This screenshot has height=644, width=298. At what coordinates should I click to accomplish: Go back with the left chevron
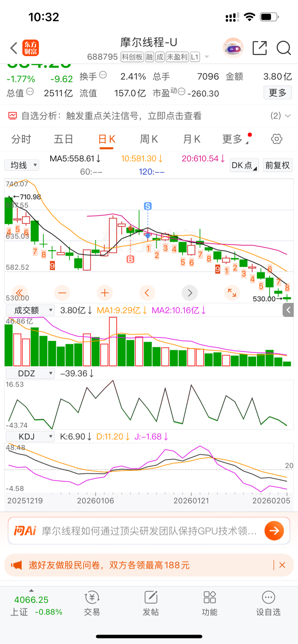pyautogui.click(x=14, y=48)
